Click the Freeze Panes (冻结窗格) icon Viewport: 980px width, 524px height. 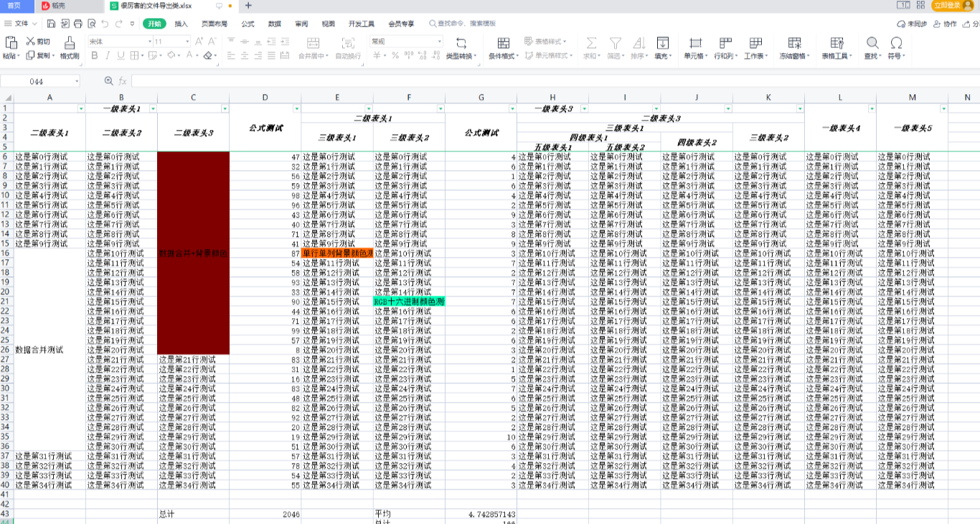794,43
